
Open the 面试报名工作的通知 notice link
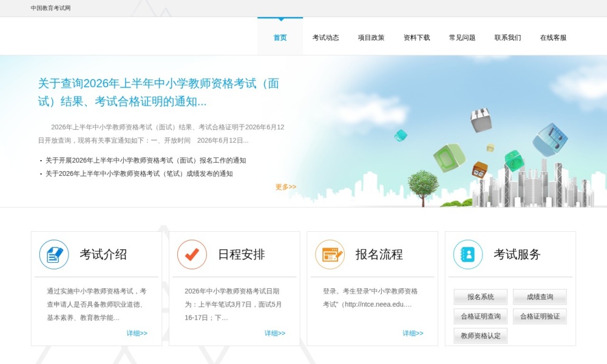coord(146,161)
